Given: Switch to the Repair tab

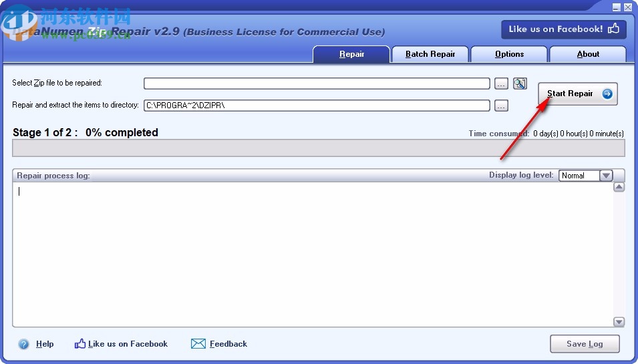Looking at the screenshot, I should (351, 54).
